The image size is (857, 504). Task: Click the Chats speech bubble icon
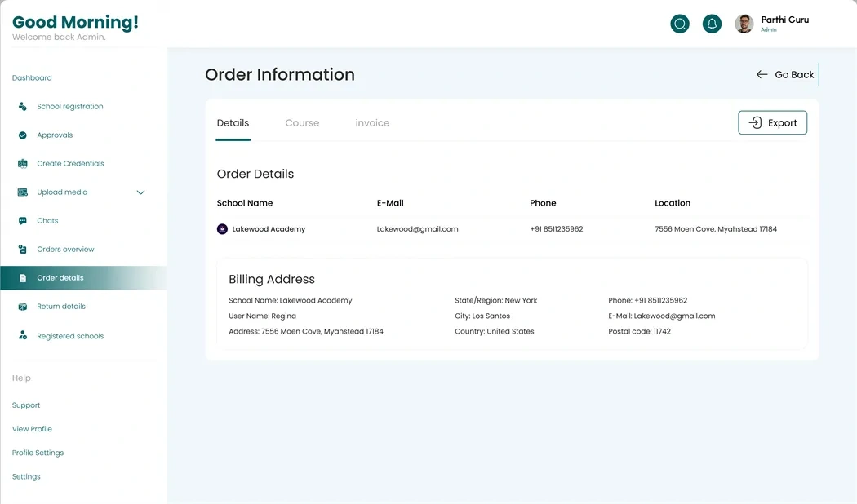(22, 221)
